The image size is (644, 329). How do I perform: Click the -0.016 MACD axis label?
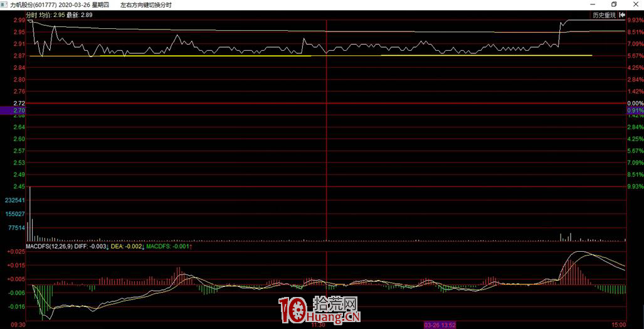(x=18, y=307)
